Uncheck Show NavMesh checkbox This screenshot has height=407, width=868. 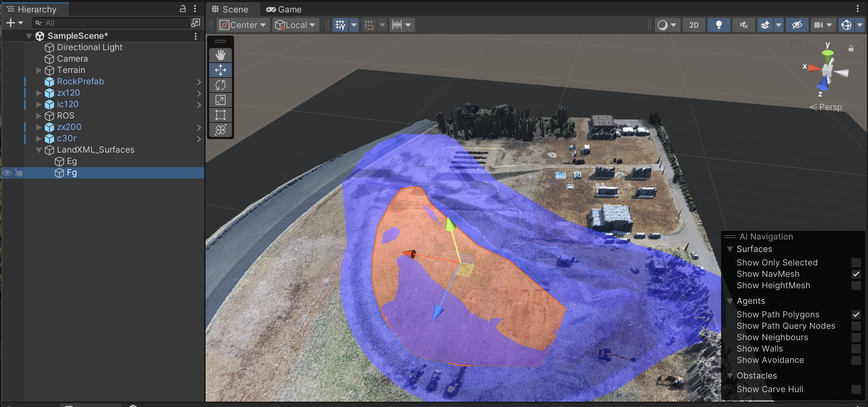(x=856, y=274)
